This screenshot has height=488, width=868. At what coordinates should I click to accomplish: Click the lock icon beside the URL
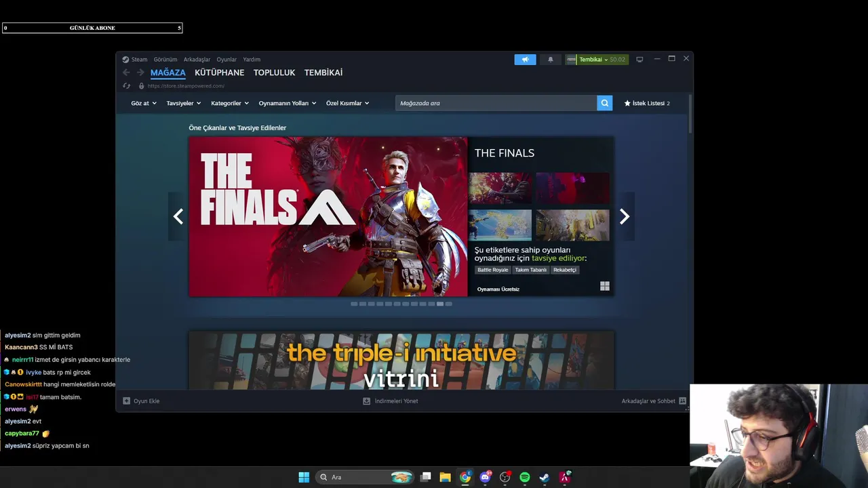point(141,86)
